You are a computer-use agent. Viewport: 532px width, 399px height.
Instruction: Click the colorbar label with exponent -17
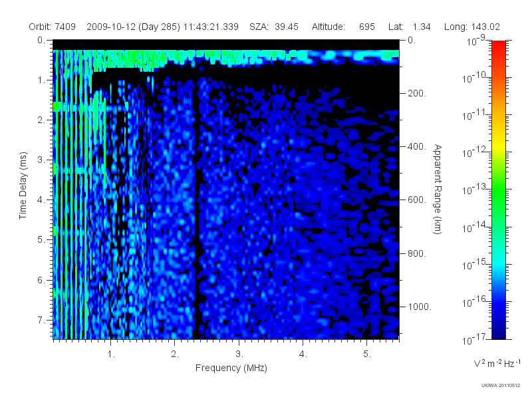coord(475,339)
